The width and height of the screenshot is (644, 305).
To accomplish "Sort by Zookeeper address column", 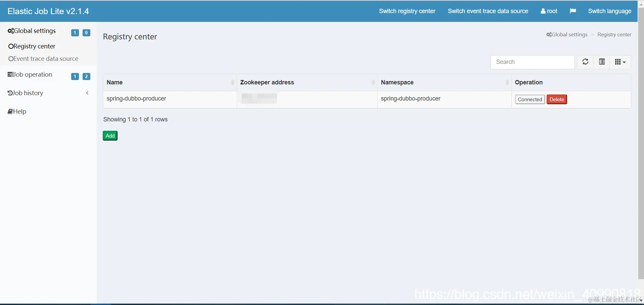I will [307, 82].
